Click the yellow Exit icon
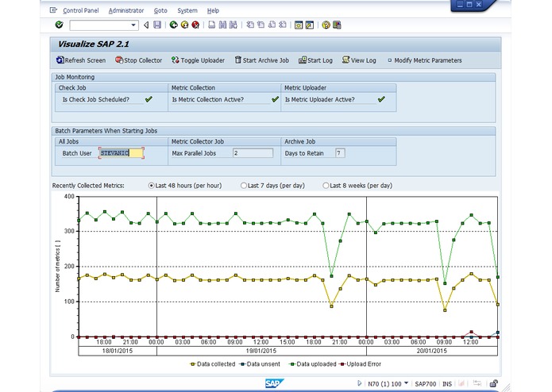The height and width of the screenshot is (392, 552). click(x=184, y=25)
